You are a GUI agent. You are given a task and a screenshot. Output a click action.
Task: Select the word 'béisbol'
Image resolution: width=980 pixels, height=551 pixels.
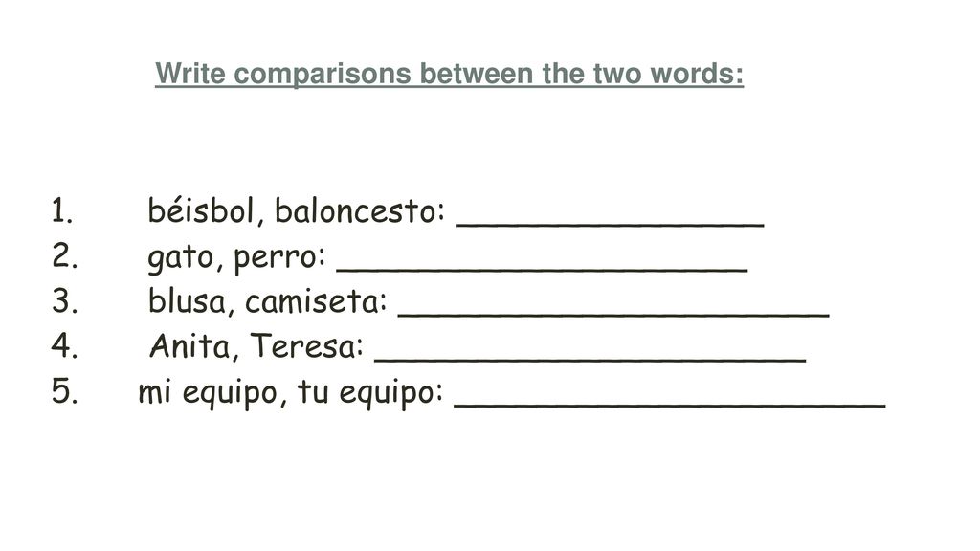[x=201, y=210]
